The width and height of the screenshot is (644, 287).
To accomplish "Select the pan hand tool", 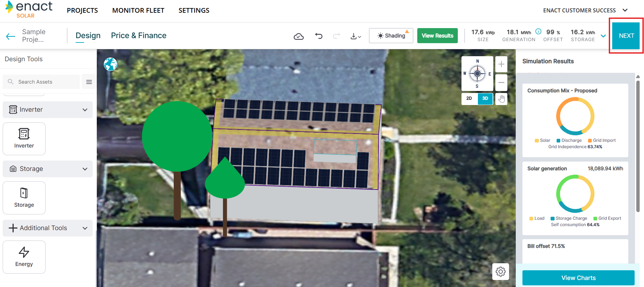I will [x=501, y=99].
